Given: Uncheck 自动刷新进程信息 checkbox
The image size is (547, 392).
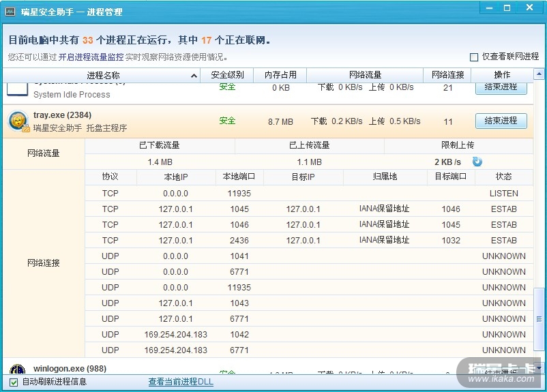Looking at the screenshot, I should tap(14, 382).
